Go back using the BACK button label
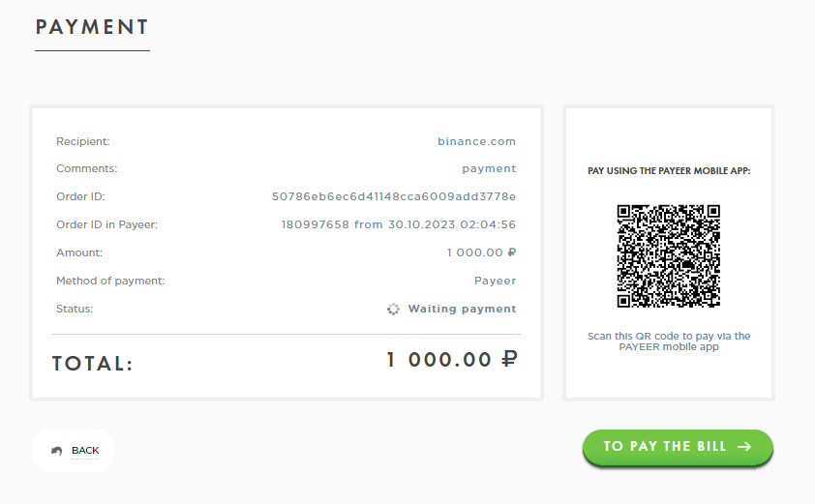Viewport: 815px width, 504px height. [85, 451]
